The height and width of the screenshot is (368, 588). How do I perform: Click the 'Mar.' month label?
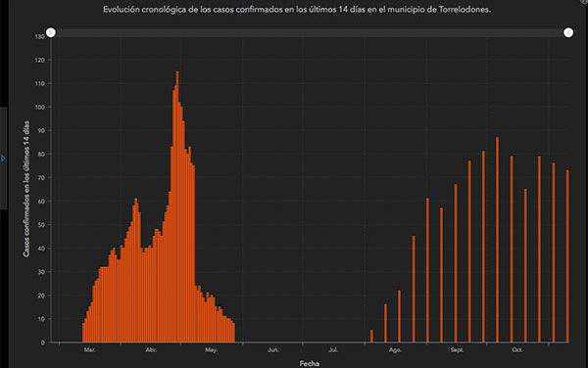pos(89,350)
